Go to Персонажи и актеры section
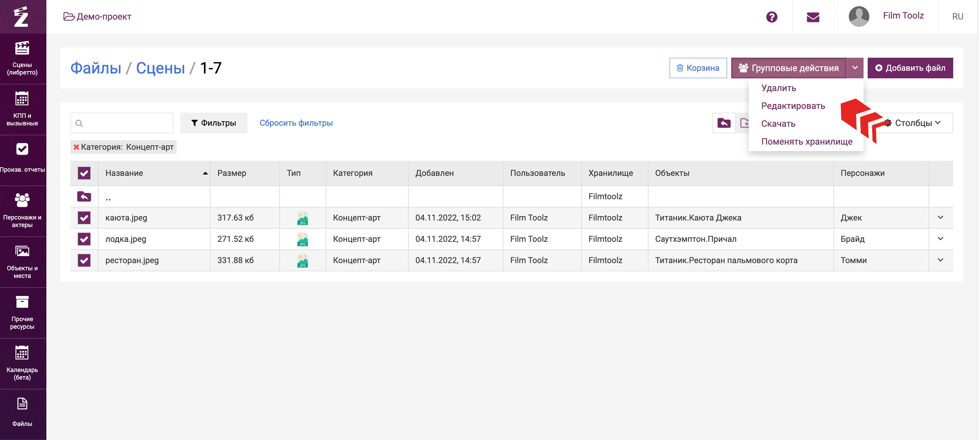The width and height of the screenshot is (980, 440). tap(22, 212)
